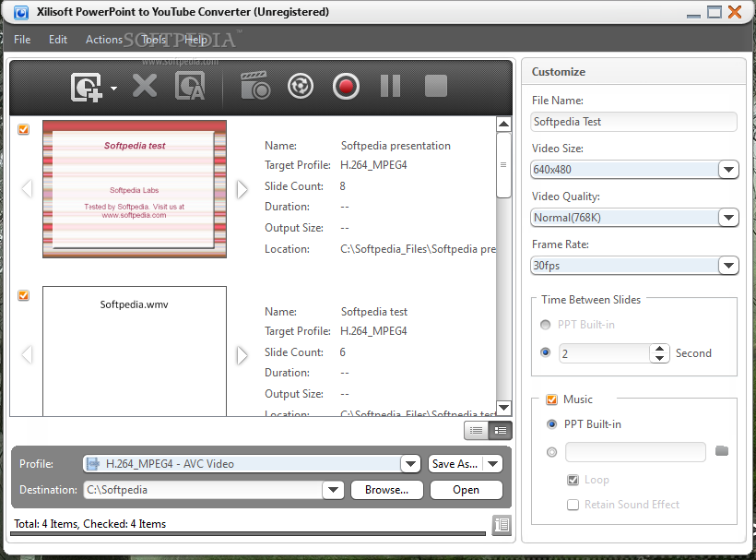Select PPT Built-in time between slides
Viewport: 756px width, 560px height.
coord(545,325)
